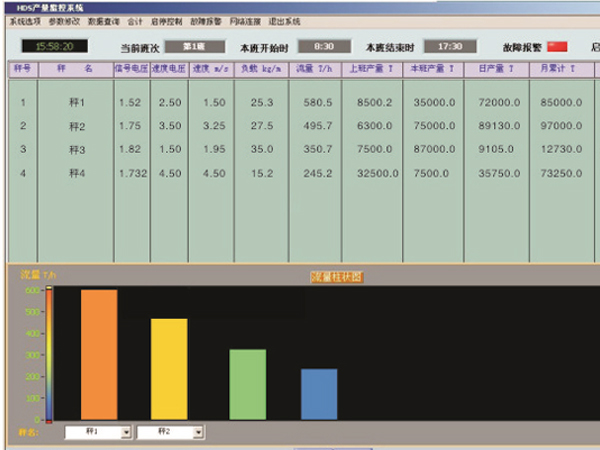Open the 参数修改 menu
This screenshot has height=450, width=600.
62,20
